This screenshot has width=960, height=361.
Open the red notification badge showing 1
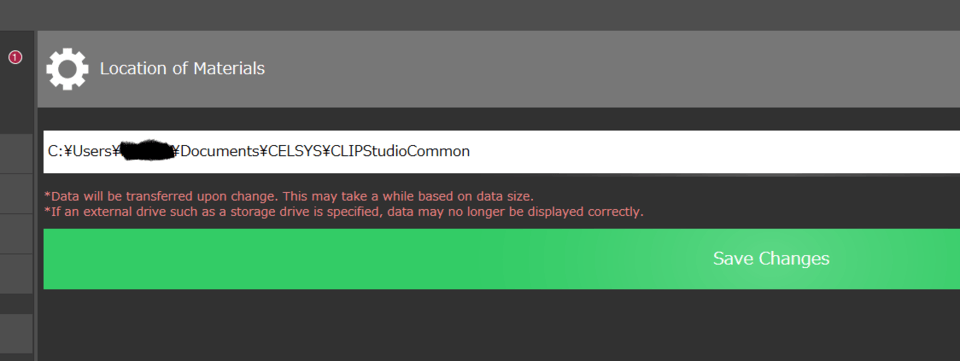[15, 58]
